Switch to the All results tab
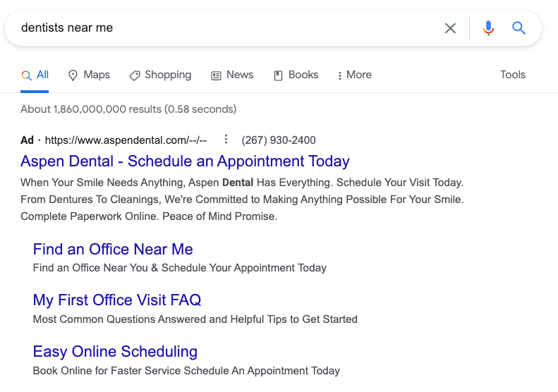The width and height of the screenshot is (558, 392). 35,75
